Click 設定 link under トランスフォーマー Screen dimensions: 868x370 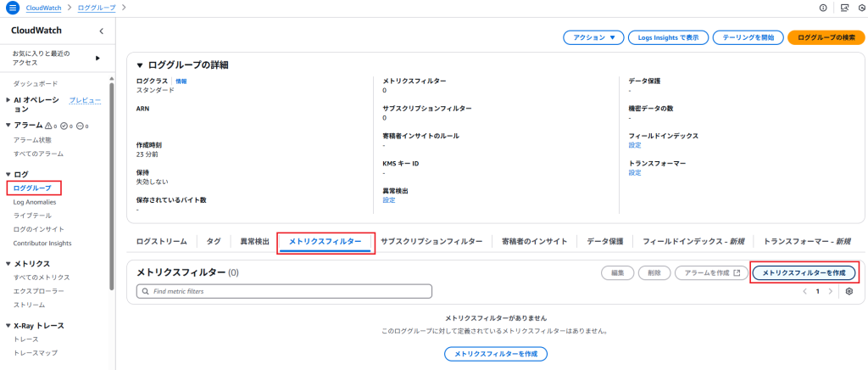click(635, 173)
